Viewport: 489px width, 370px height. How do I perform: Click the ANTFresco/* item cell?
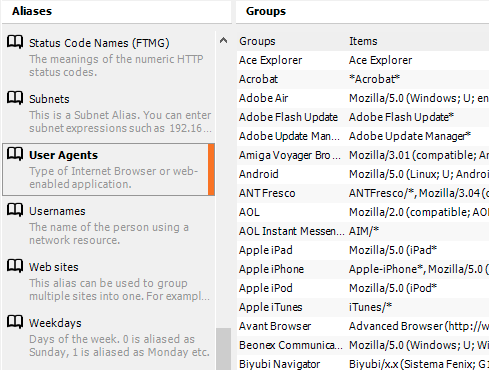419,193
